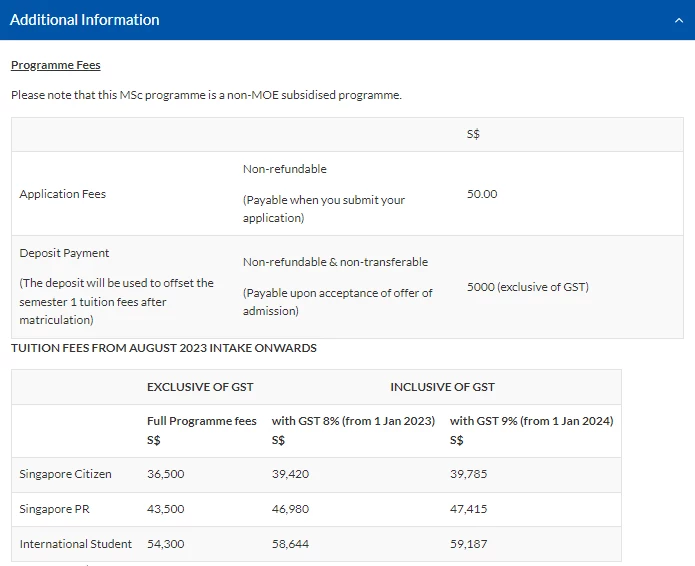Select the International Student row label

point(76,544)
